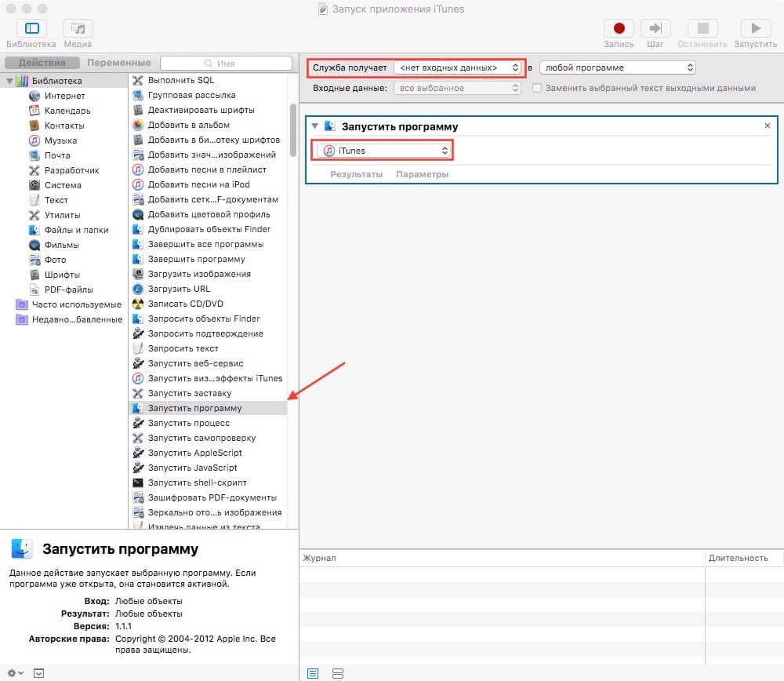Collapse the Библиотека tree triangle

click(x=9, y=81)
